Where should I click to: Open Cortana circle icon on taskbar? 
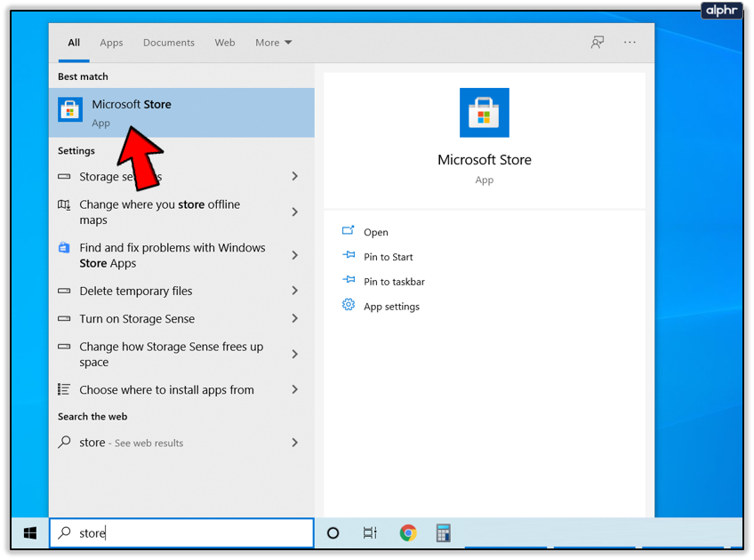click(333, 533)
